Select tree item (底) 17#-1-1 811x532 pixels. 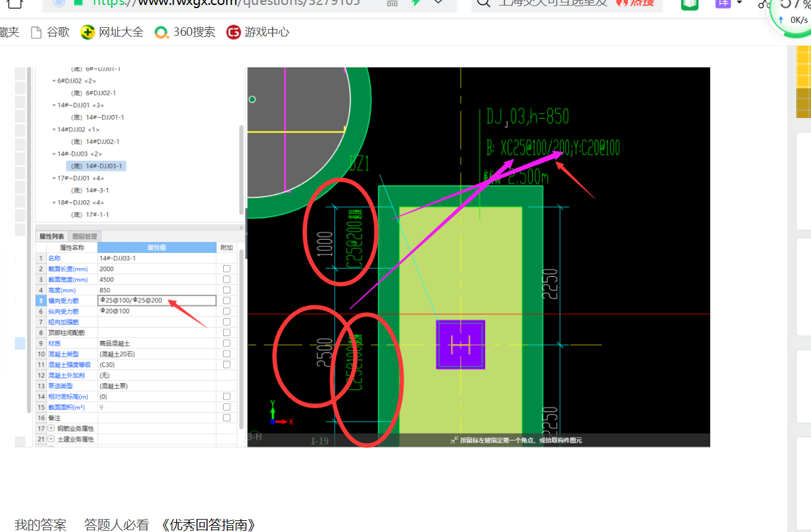pyautogui.click(x=90, y=214)
